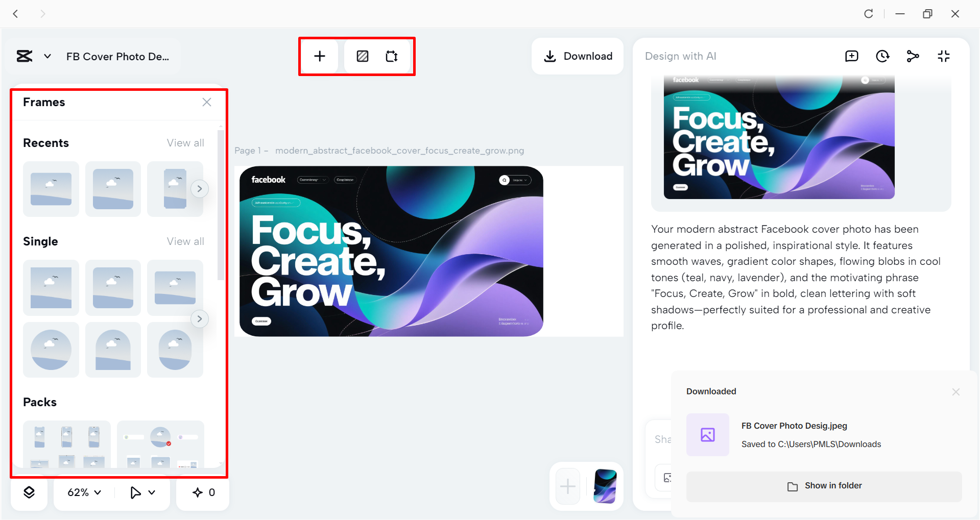Dismiss the Downloaded notification
Screen dimensions: 980x520
click(x=956, y=392)
